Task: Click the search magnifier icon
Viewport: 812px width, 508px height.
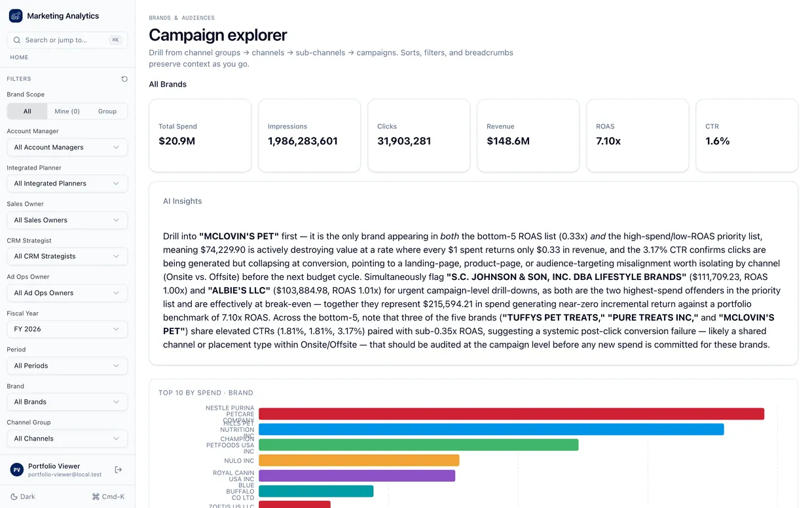Action: pyautogui.click(x=17, y=40)
